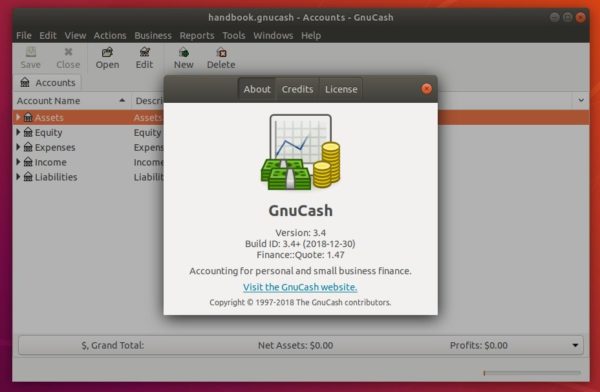600x392 pixels.
Task: Select the Equity account row name
Action: click(48, 132)
